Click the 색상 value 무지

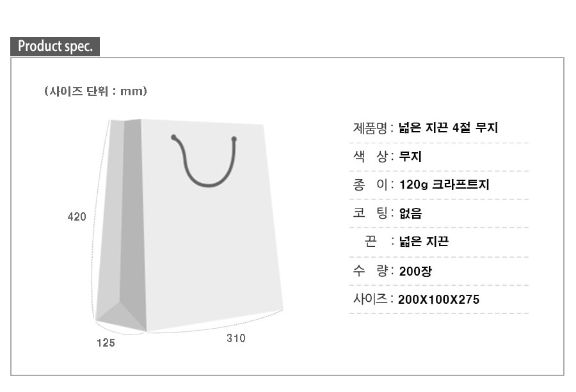point(410,157)
